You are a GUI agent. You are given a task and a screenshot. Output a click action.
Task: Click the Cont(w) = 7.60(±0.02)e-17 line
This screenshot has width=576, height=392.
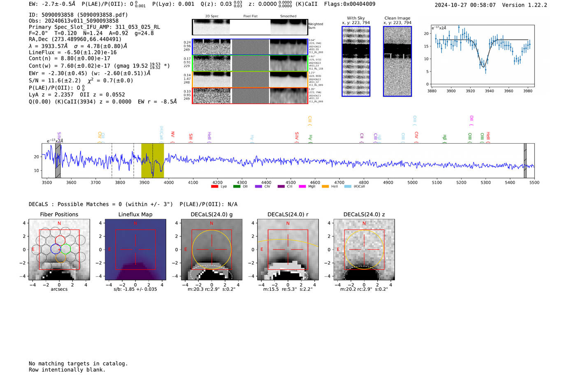pos(99,66)
